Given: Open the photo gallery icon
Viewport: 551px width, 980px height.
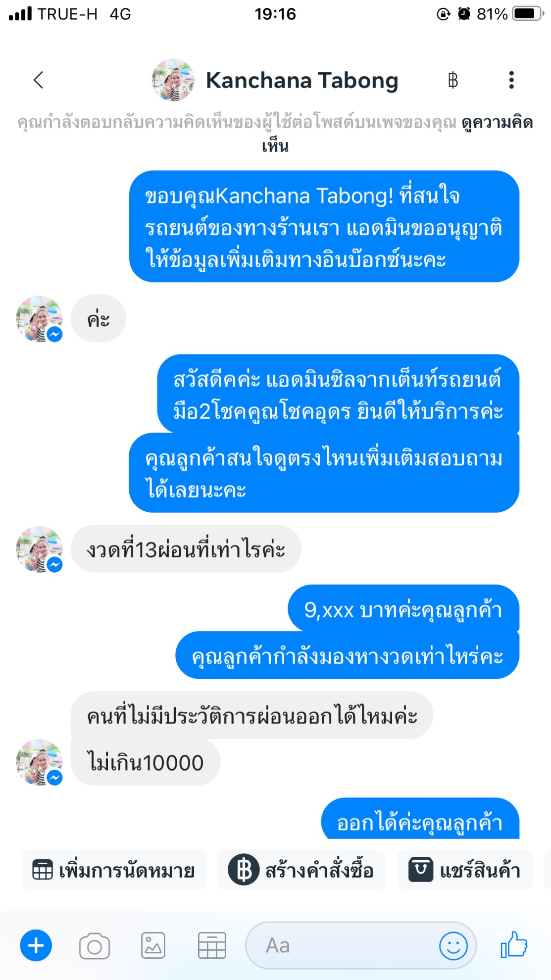Looking at the screenshot, I should (x=153, y=946).
